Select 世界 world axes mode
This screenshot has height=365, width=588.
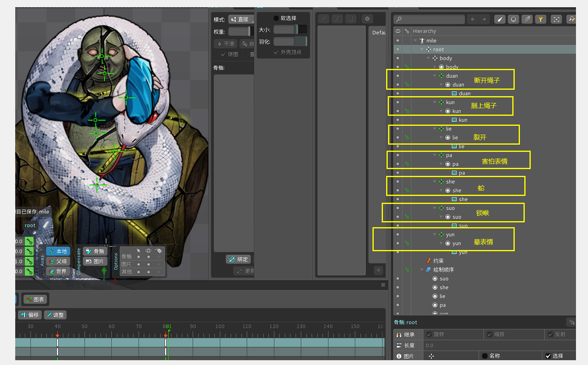(58, 271)
